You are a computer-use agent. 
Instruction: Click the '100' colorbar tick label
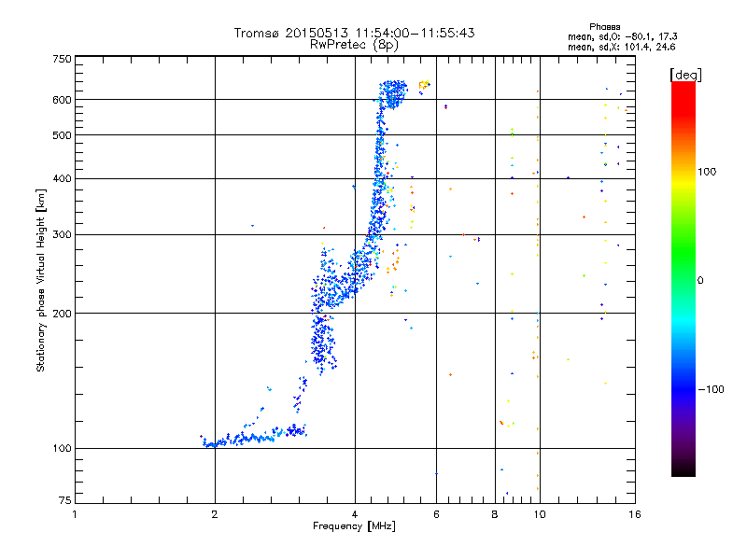pyautogui.click(x=707, y=172)
